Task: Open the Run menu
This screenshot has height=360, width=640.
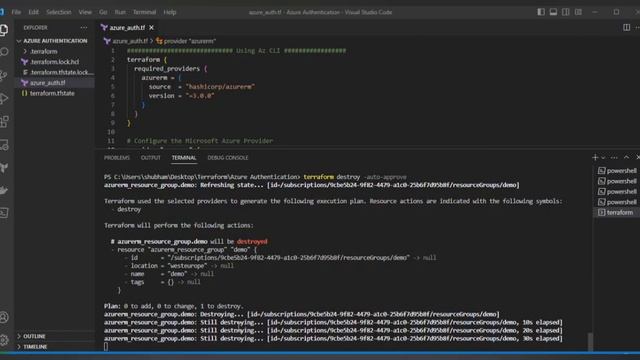Action: (x=120, y=12)
